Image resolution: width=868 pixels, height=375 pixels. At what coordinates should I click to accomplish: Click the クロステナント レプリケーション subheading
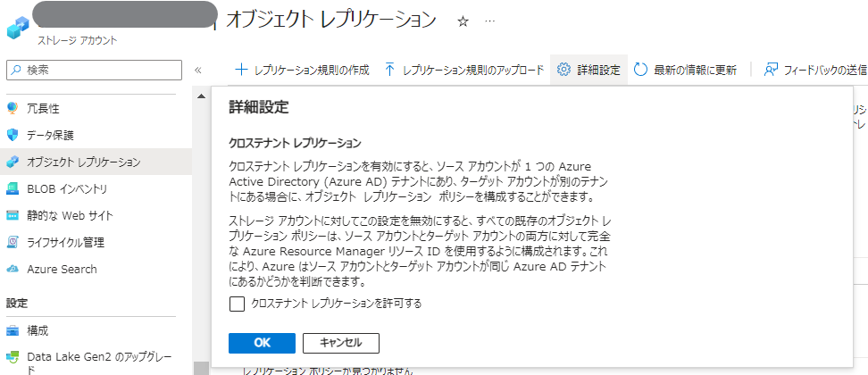click(295, 143)
